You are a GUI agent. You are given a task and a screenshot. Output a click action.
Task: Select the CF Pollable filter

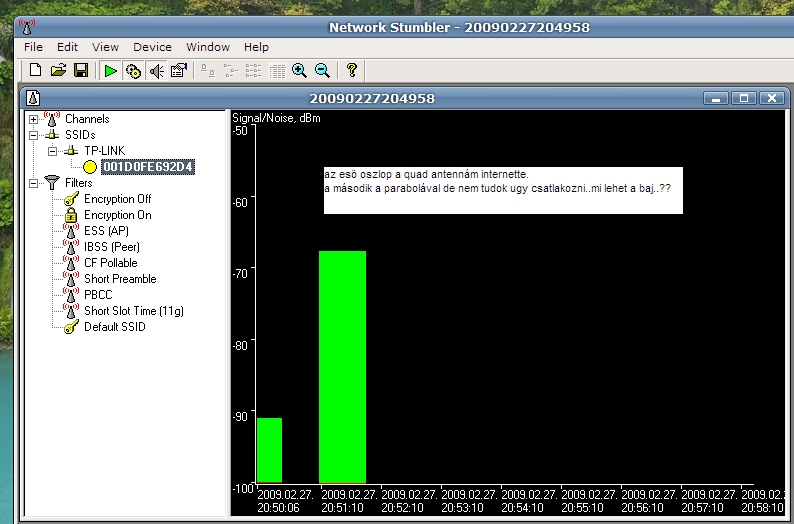111,263
